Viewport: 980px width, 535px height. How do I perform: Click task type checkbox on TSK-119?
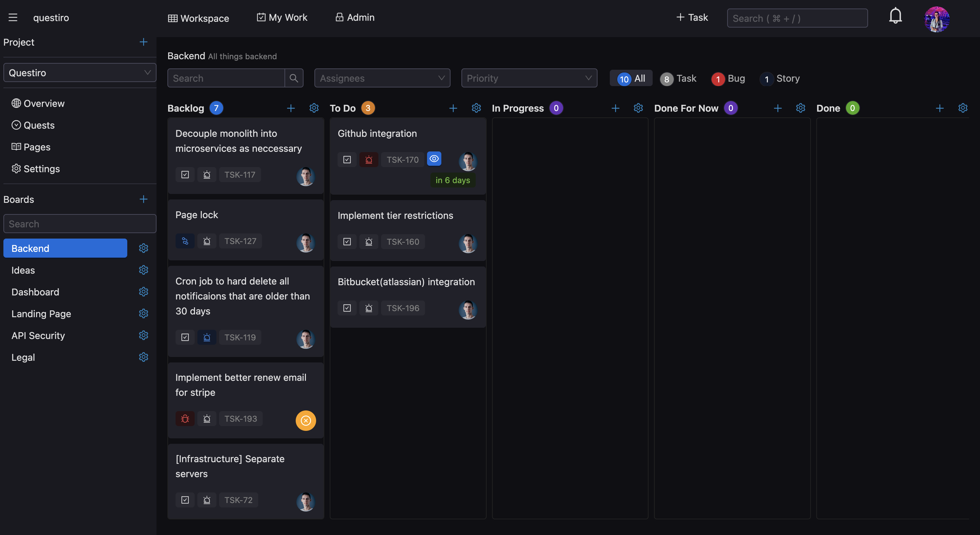pos(185,337)
